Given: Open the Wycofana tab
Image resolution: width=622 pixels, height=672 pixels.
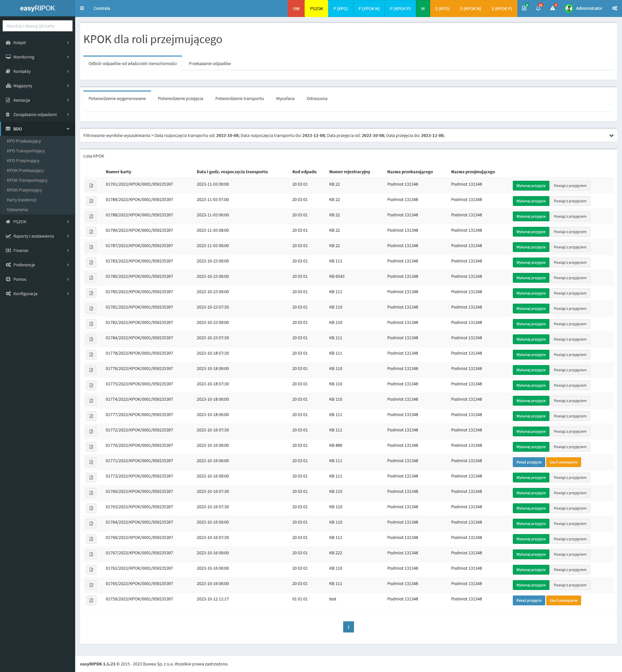Looking at the screenshot, I should coord(285,98).
